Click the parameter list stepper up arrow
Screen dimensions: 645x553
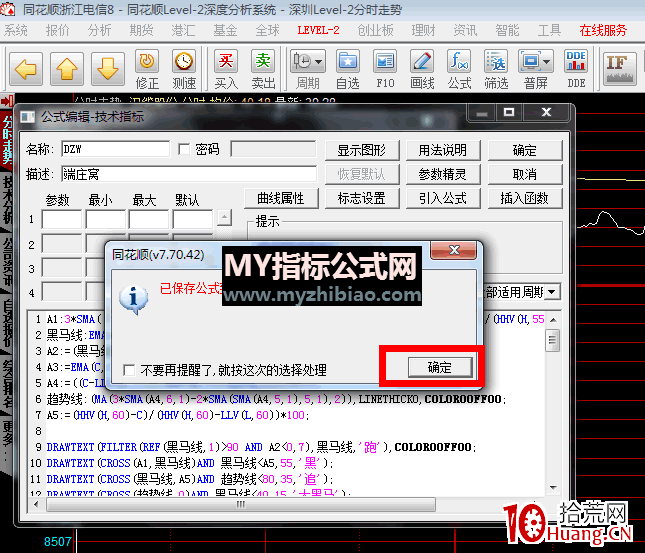[224, 217]
